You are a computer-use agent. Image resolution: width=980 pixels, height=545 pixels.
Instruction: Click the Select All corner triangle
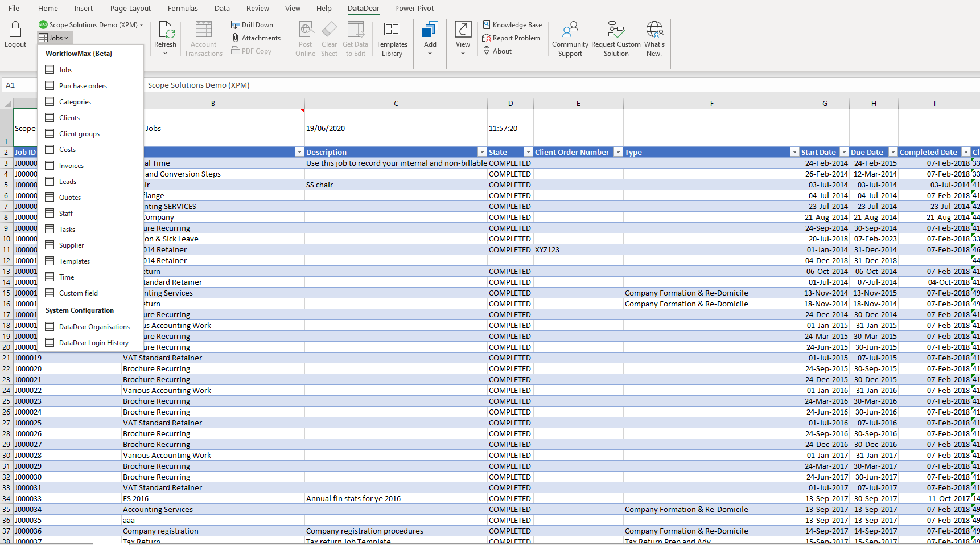coord(7,103)
